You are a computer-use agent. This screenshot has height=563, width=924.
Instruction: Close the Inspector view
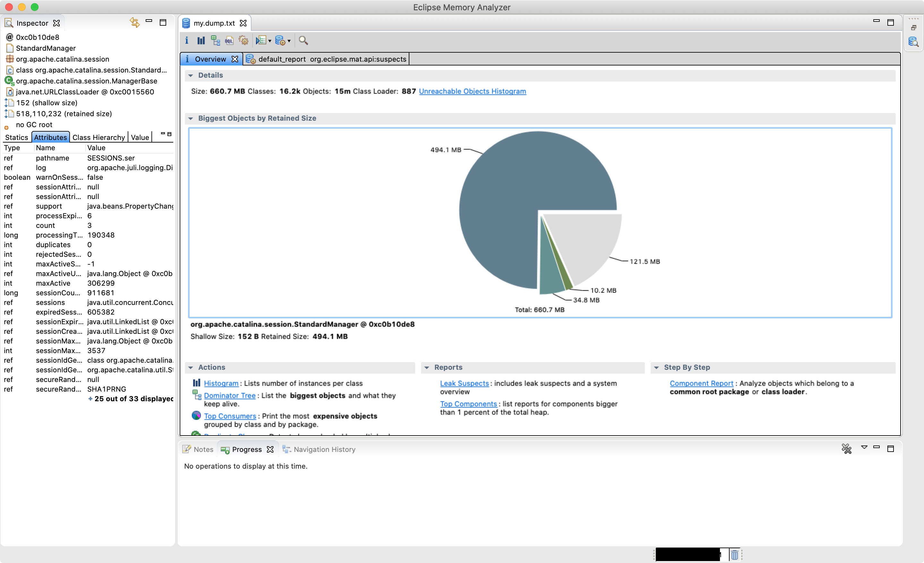56,23
